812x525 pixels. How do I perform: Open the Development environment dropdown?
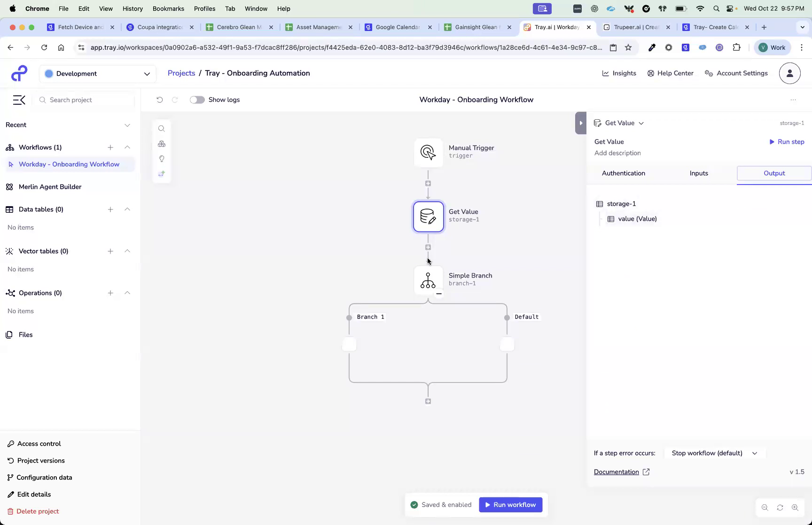(x=97, y=73)
